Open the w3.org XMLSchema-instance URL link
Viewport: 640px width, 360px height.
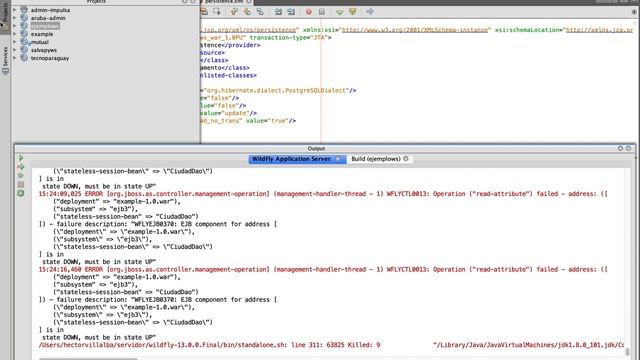tap(414, 30)
